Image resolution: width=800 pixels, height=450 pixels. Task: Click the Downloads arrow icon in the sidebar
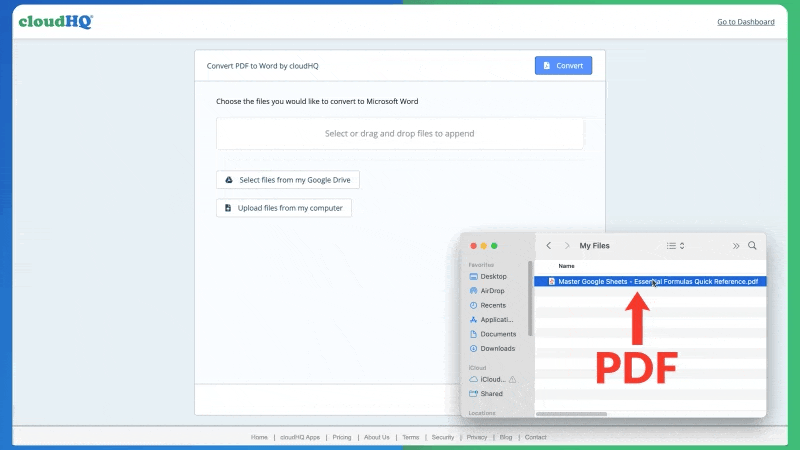coord(473,348)
